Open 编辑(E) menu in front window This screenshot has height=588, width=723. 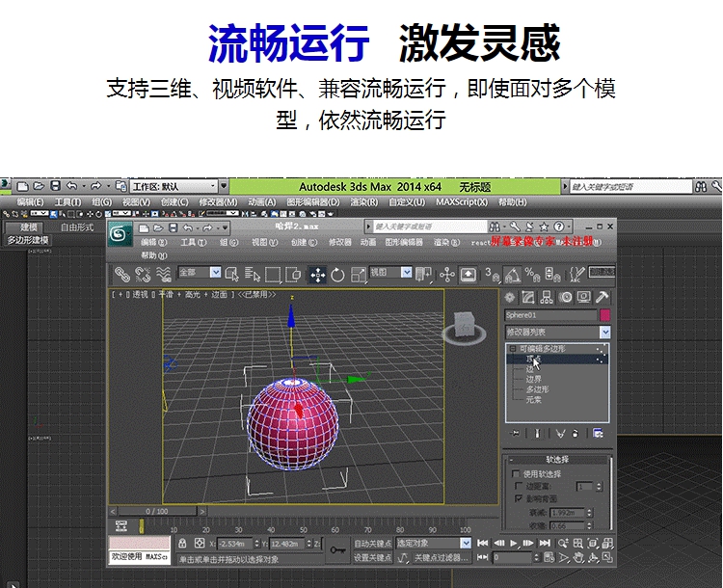pyautogui.click(x=154, y=242)
